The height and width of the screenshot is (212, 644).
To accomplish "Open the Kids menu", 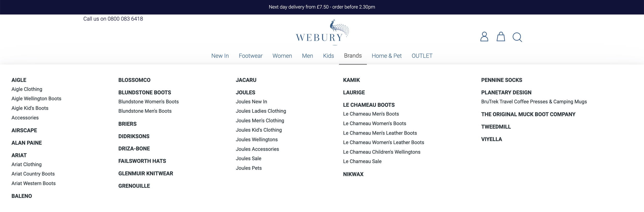I will pos(328,56).
